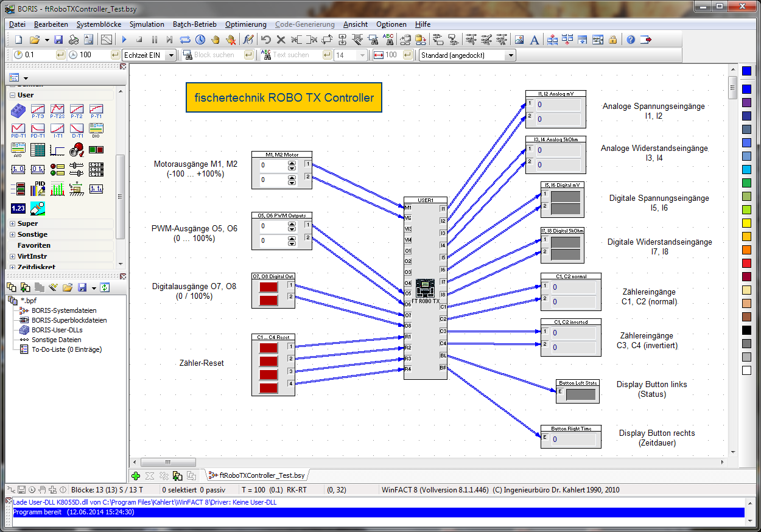Select the 1.23 numeric display block icon

(x=18, y=208)
